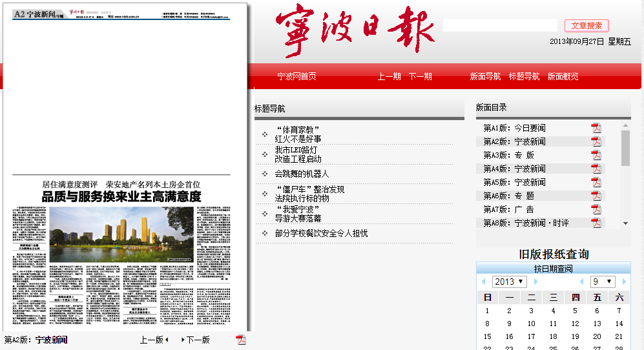The width and height of the screenshot is (644, 350).
Task: Click PDF icon for 第A6版 专题
Action: click(596, 196)
